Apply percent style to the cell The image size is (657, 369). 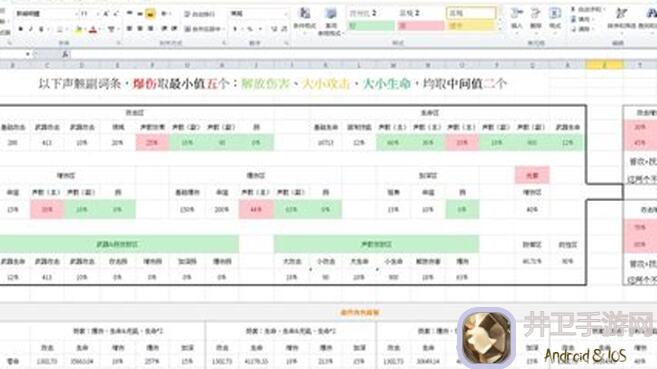tap(250, 29)
